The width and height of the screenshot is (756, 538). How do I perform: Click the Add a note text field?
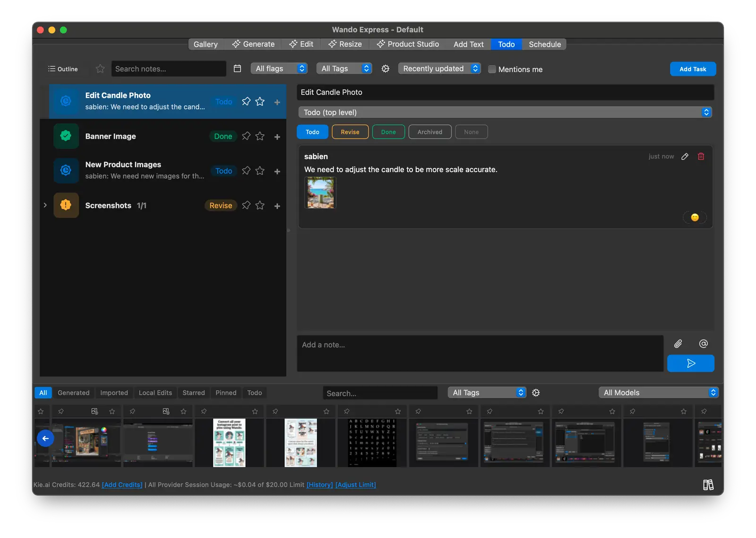480,353
